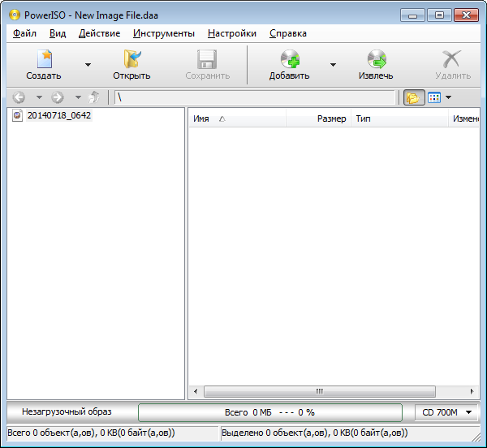Click the Размер column header

tap(318, 118)
